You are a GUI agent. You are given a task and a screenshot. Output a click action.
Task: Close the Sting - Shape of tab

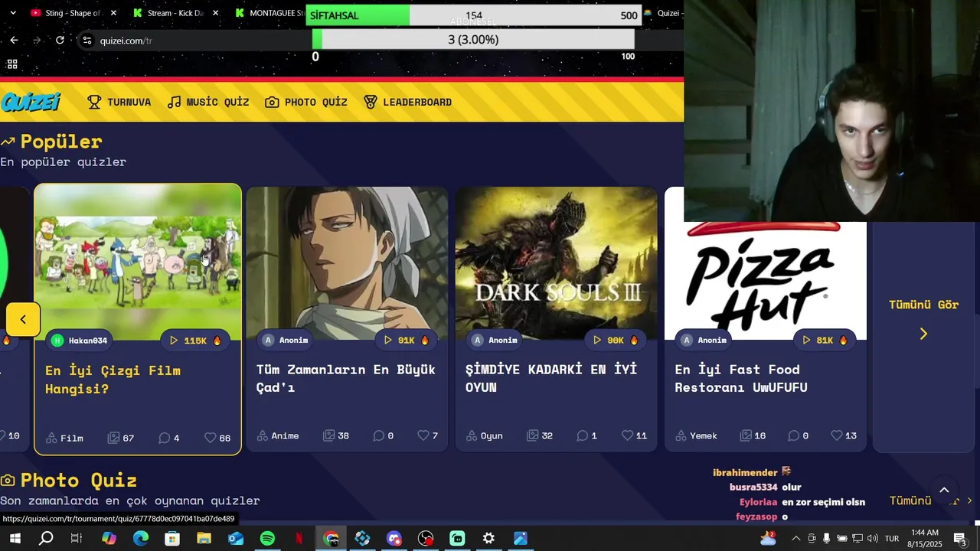[x=113, y=13]
